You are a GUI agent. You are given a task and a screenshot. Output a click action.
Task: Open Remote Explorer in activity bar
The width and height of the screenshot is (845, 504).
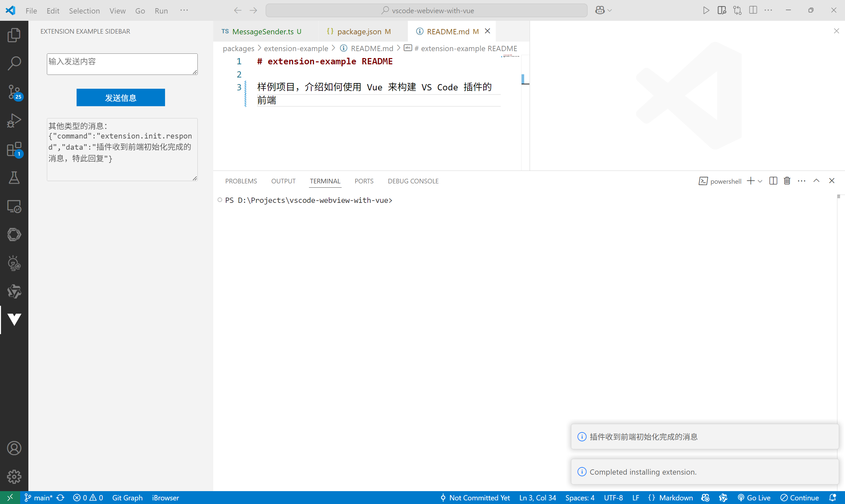pyautogui.click(x=14, y=206)
